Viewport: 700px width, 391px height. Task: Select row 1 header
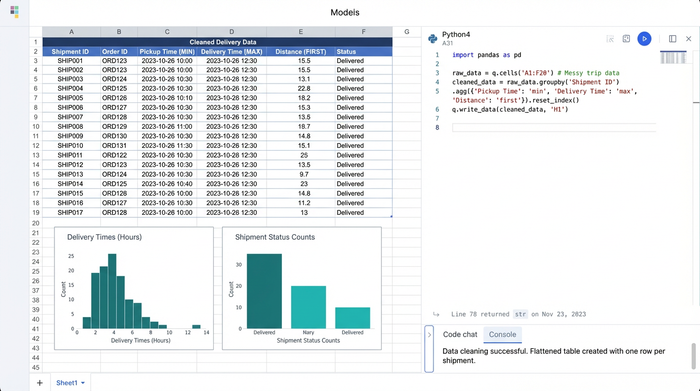point(36,42)
